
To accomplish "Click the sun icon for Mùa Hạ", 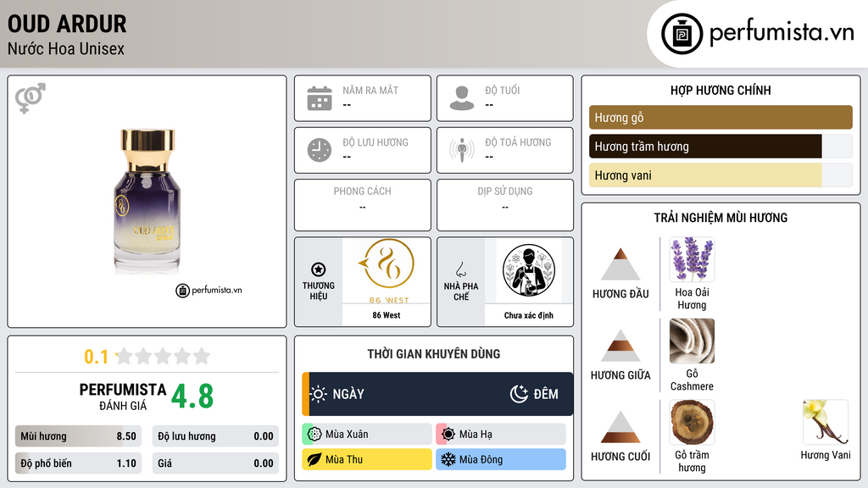I will (448, 435).
